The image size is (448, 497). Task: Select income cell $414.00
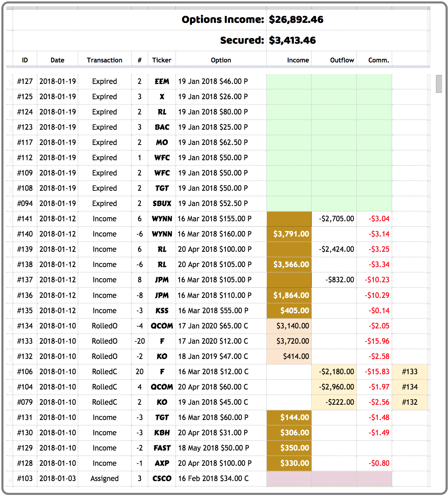click(289, 357)
